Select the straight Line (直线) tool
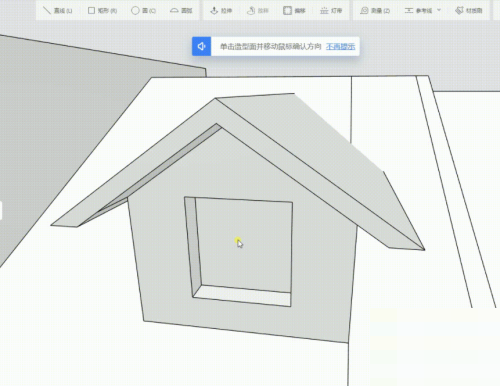Viewport: 500px width, 386px height. tap(58, 11)
